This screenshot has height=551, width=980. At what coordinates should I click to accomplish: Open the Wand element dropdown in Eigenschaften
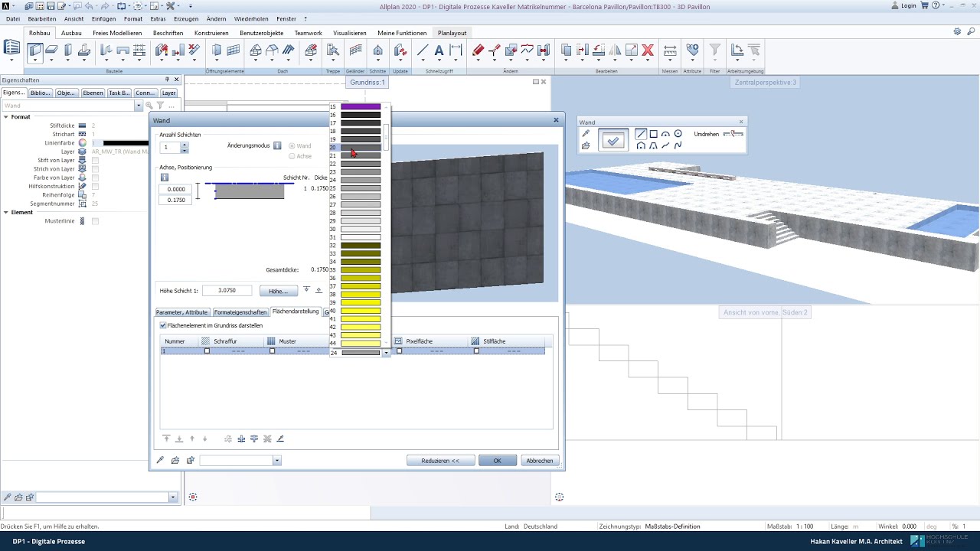pos(139,106)
